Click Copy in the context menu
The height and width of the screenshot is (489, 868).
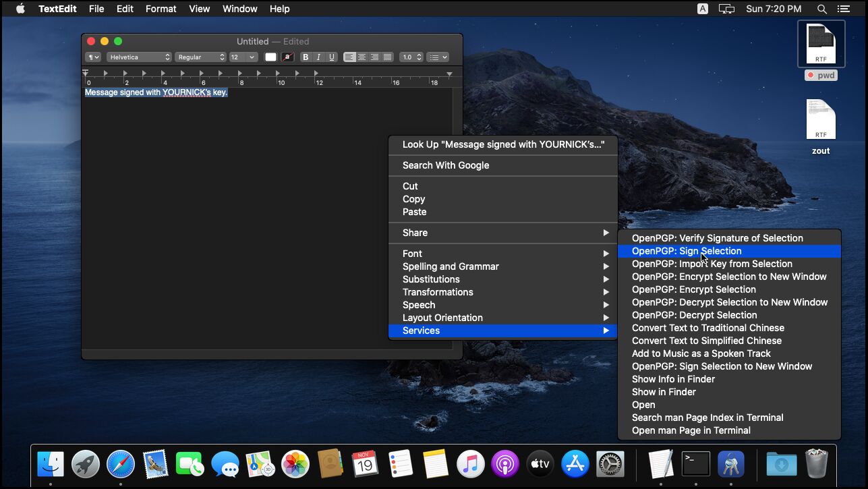pos(413,199)
